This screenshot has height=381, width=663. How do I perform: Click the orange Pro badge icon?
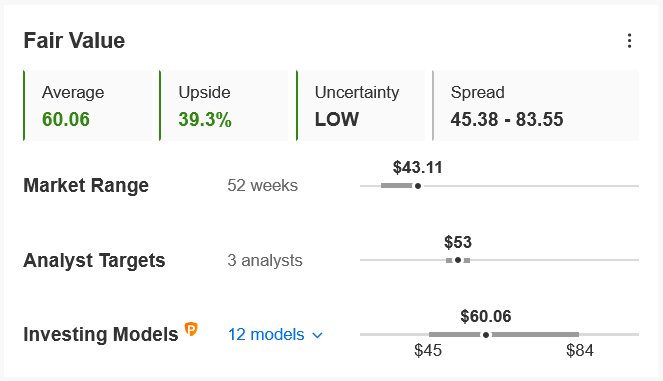[x=191, y=329]
